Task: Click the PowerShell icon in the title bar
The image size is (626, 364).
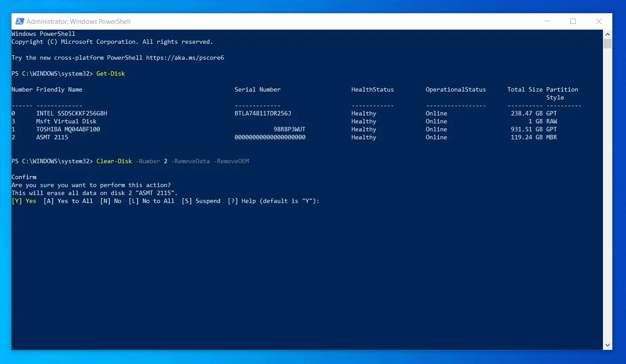Action: 20,21
